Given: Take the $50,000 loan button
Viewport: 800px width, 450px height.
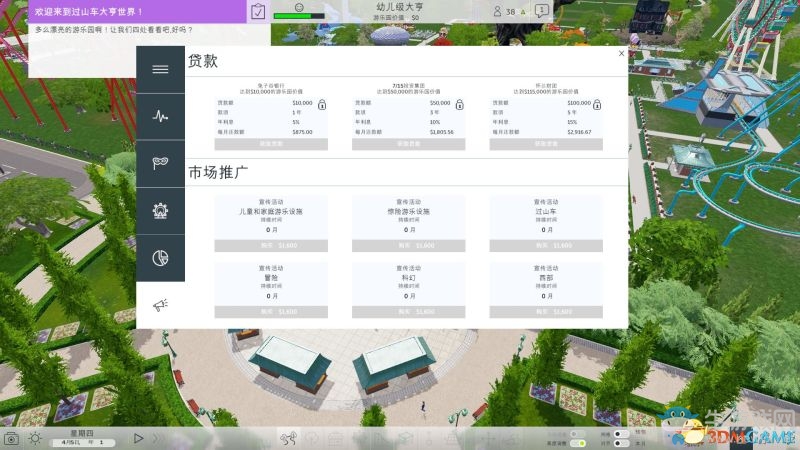Looking at the screenshot, I should tap(408, 144).
